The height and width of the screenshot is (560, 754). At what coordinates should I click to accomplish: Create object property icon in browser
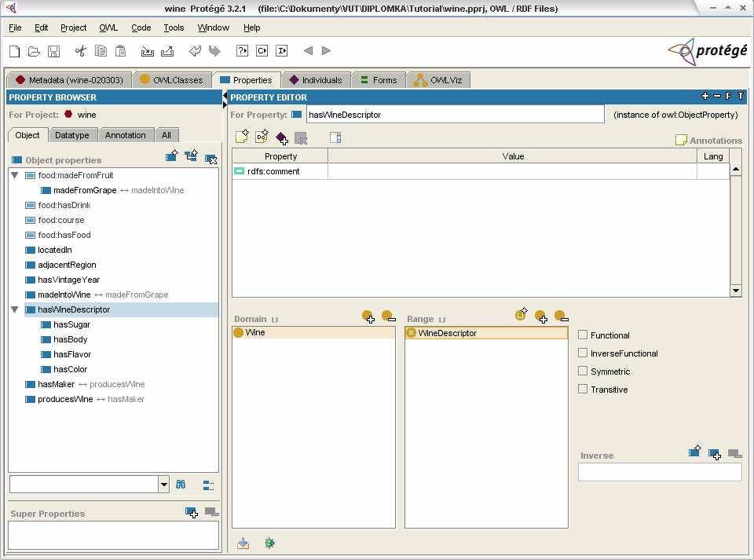[x=172, y=156]
